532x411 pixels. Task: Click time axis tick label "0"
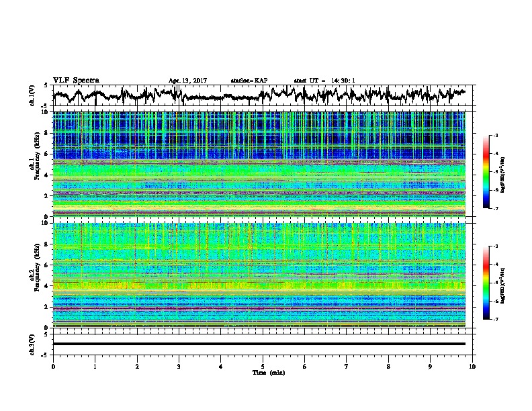pyautogui.click(x=53, y=367)
